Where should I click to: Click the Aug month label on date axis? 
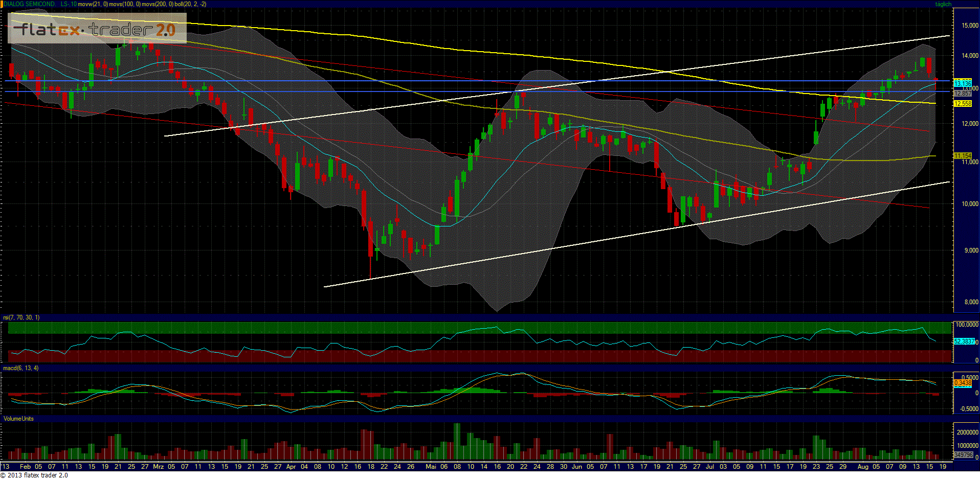pos(863,467)
